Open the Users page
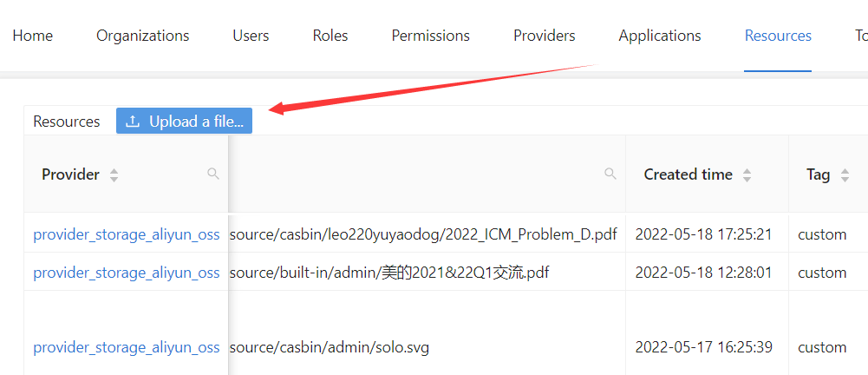 click(251, 36)
